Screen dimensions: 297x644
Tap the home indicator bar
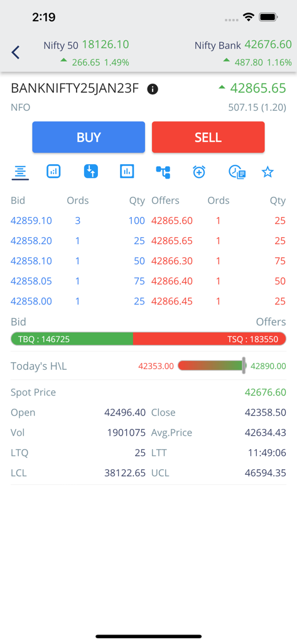[x=148, y=636]
